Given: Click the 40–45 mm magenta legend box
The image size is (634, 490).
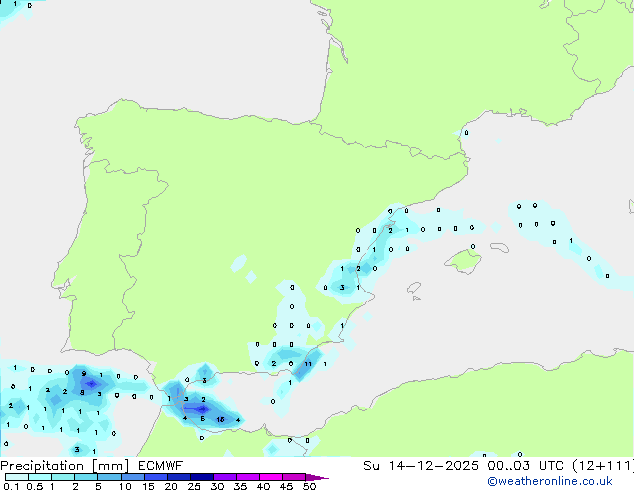Looking at the screenshot, I should [x=271, y=477].
